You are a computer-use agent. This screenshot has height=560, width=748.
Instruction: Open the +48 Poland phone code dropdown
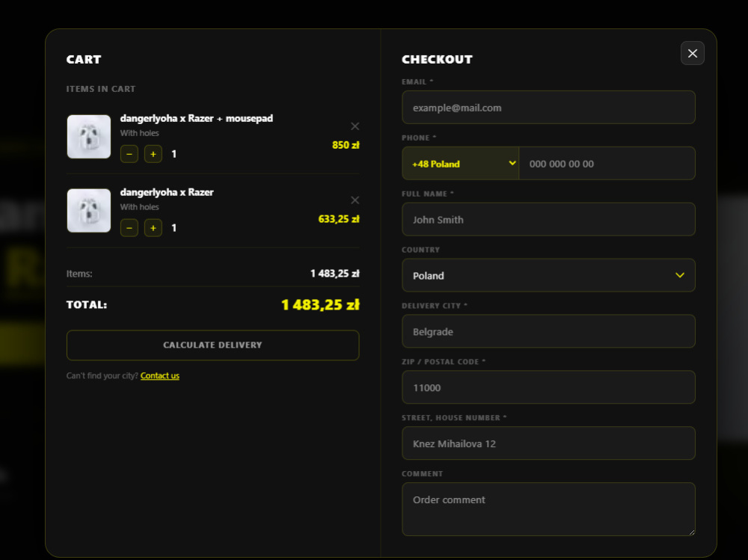[460, 164]
